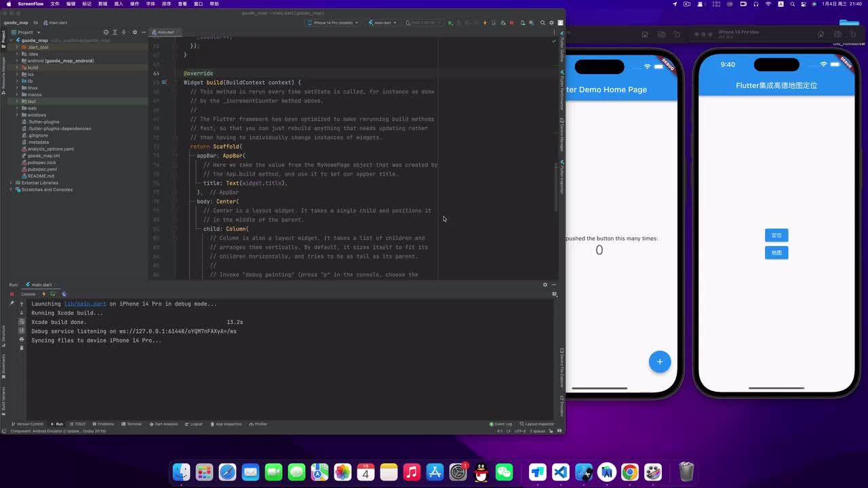Open Finder in the Dock

[182, 472]
